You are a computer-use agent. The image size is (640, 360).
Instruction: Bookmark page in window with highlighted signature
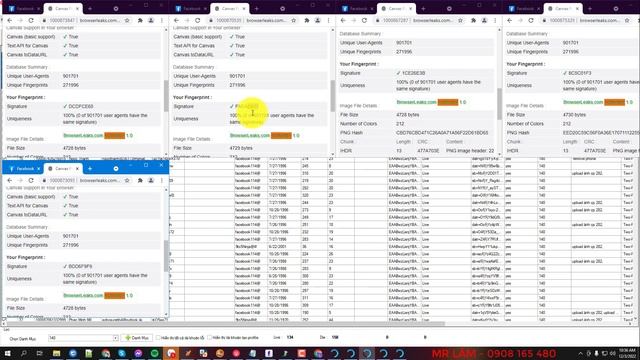(293, 20)
